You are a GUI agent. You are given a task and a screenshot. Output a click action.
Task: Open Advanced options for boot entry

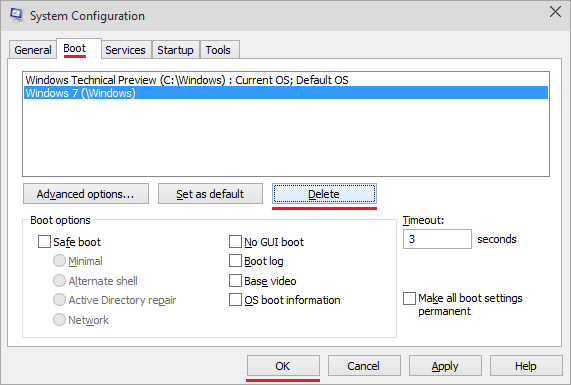coord(86,194)
